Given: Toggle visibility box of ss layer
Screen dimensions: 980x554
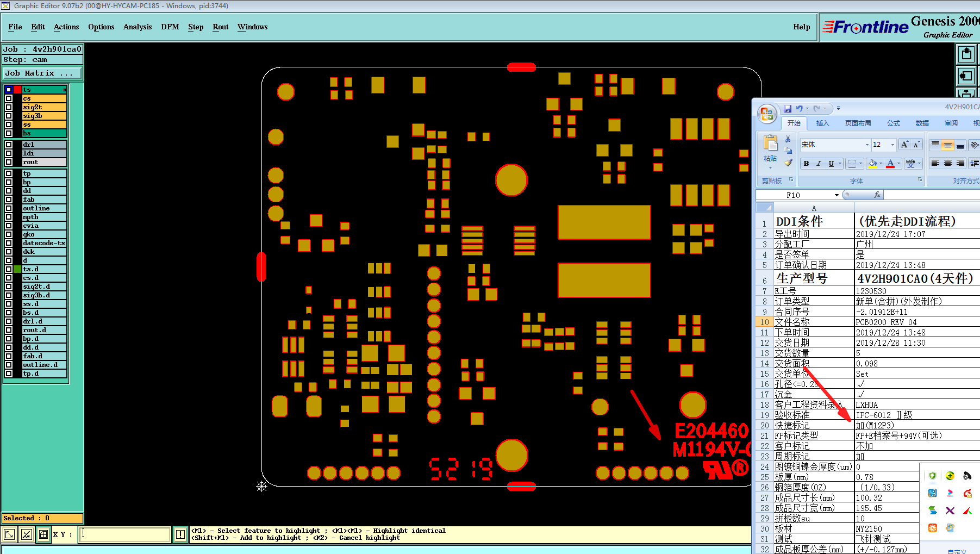Looking at the screenshot, I should tap(9, 125).
